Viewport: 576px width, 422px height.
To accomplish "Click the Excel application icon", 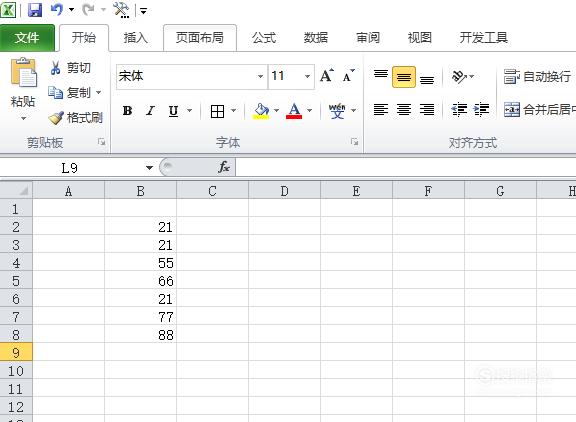I will pyautogui.click(x=8, y=10).
